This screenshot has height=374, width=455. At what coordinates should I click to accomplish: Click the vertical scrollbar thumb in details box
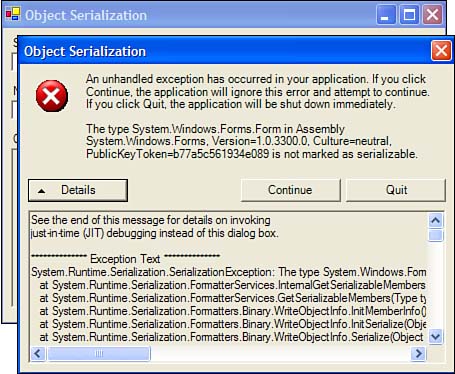tap(435, 235)
